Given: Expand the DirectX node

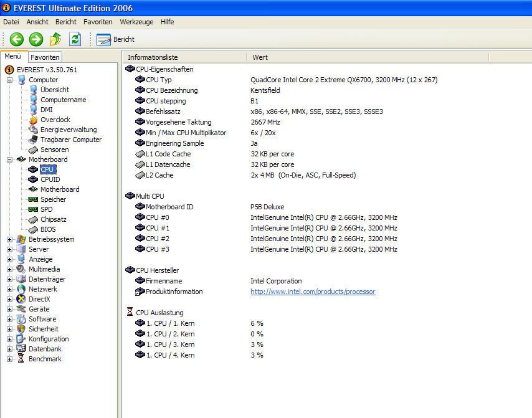Looking at the screenshot, I should [x=9, y=299].
